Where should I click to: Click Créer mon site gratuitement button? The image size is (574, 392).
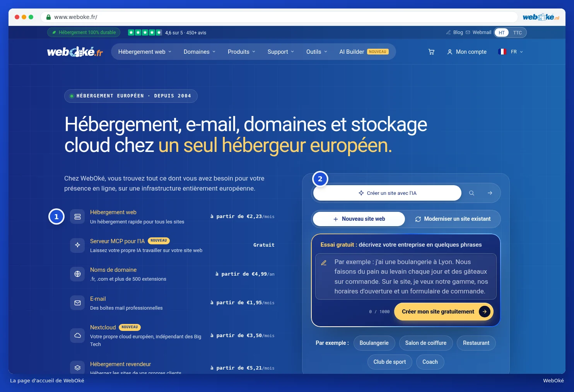tap(444, 312)
